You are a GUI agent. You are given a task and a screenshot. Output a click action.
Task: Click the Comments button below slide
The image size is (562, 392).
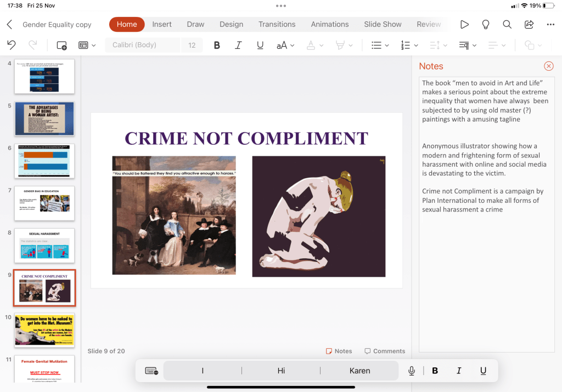tap(385, 351)
